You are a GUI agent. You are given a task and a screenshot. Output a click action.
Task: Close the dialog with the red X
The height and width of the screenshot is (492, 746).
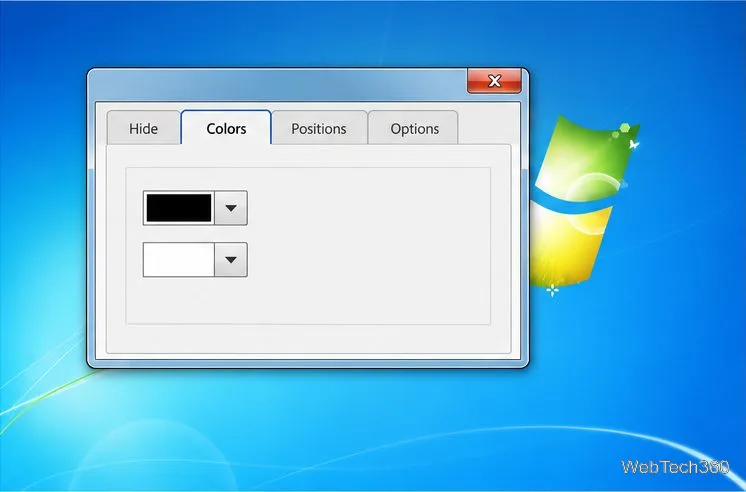click(494, 81)
